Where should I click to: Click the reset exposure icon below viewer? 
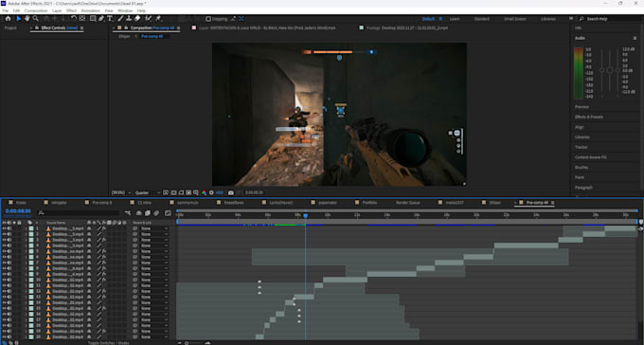[211, 192]
